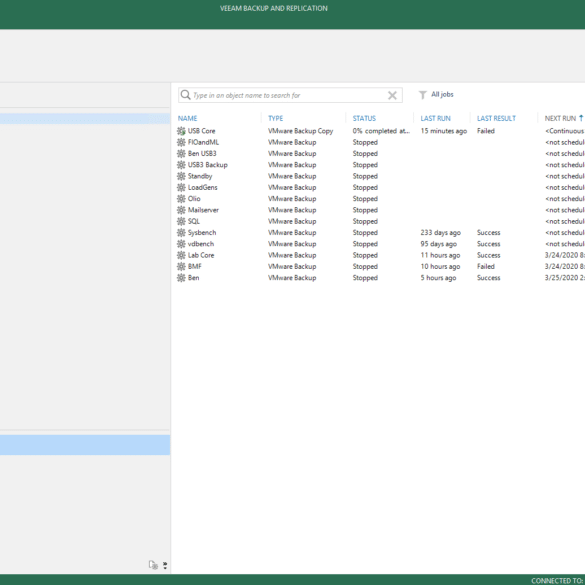Sort the job list by the Name column

click(x=187, y=118)
